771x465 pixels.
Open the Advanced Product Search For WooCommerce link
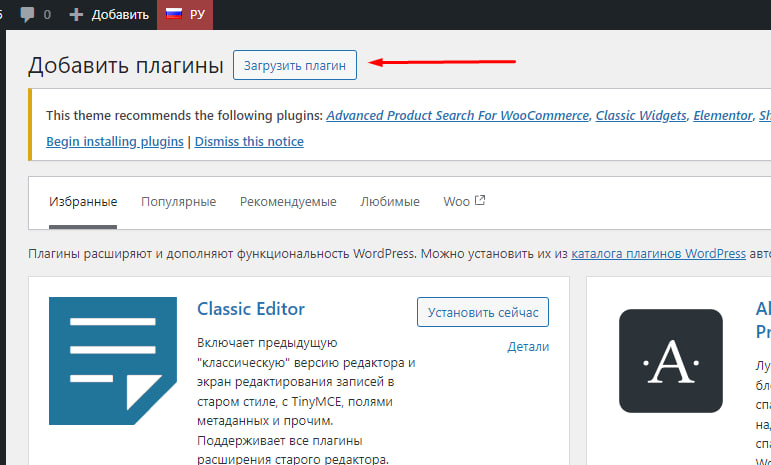pyautogui.click(x=457, y=116)
